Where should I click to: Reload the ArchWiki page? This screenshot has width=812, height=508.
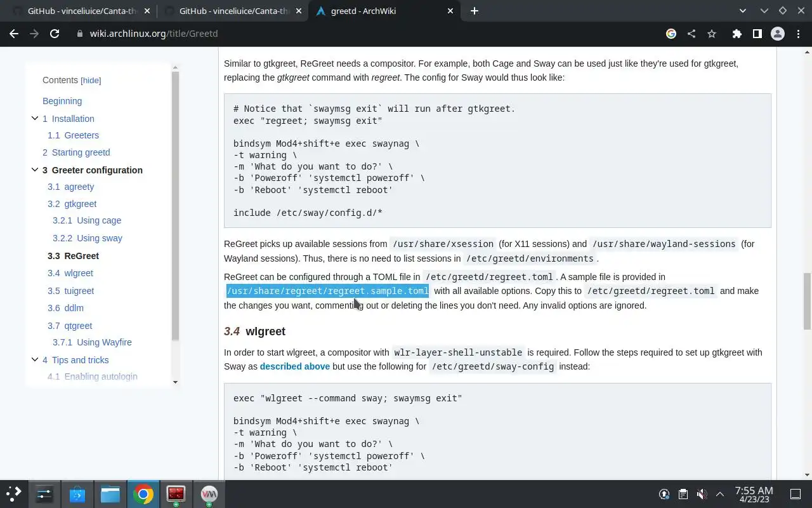[55, 34]
